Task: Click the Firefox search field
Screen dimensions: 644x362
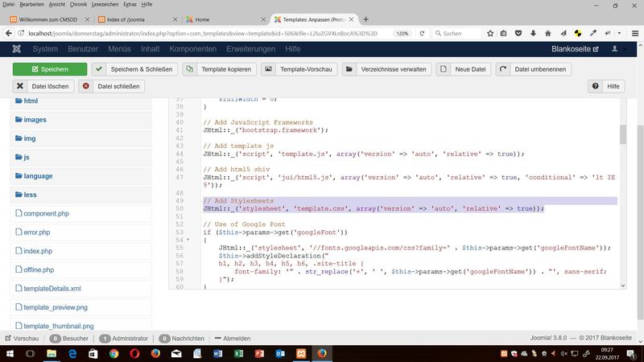Action: 475,33
